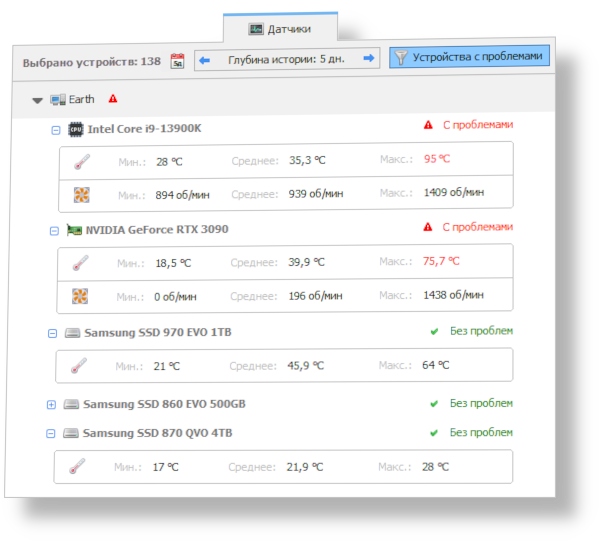Click Samsung SSD 860 EVO drive icon
This screenshot has width=600, height=545.
[x=71, y=404]
